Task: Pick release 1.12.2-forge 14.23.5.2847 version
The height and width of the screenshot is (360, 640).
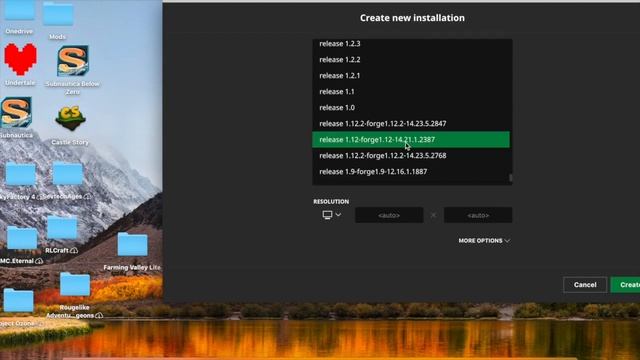Action: (x=411, y=123)
